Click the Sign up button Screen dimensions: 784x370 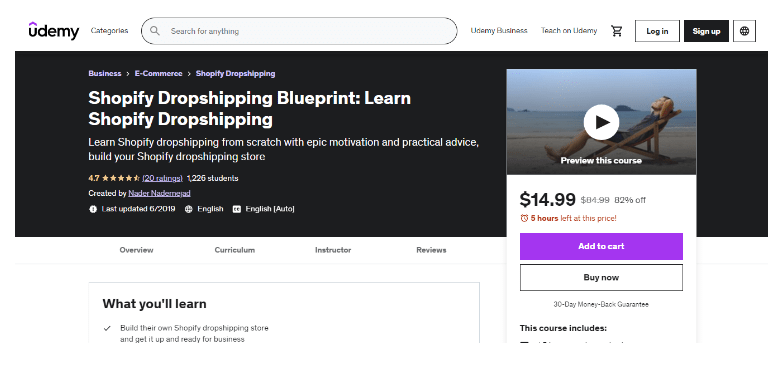[706, 31]
